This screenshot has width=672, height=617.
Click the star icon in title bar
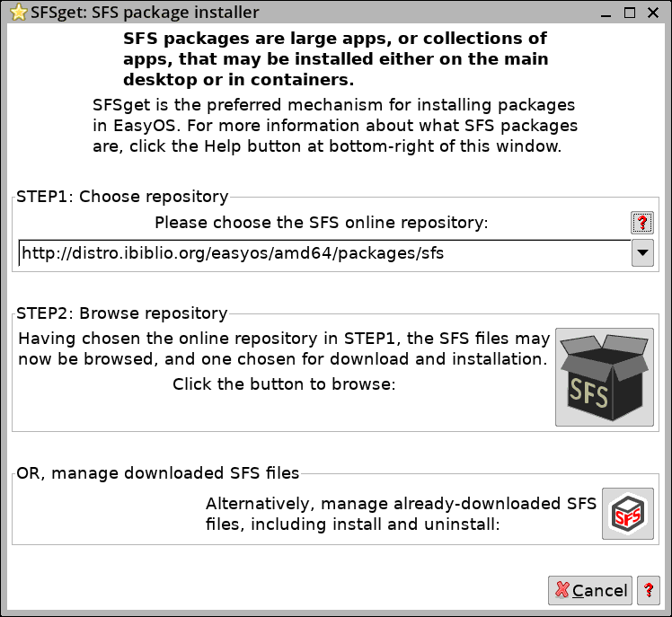tap(19, 13)
